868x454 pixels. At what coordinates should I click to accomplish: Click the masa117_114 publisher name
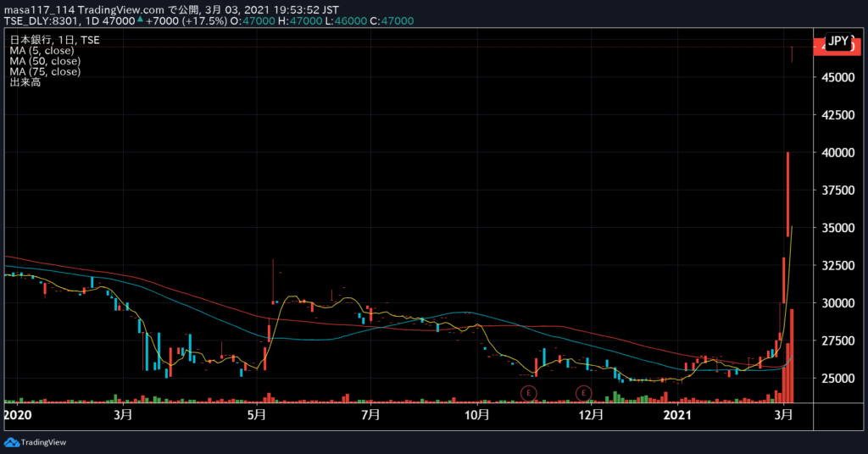(39, 10)
